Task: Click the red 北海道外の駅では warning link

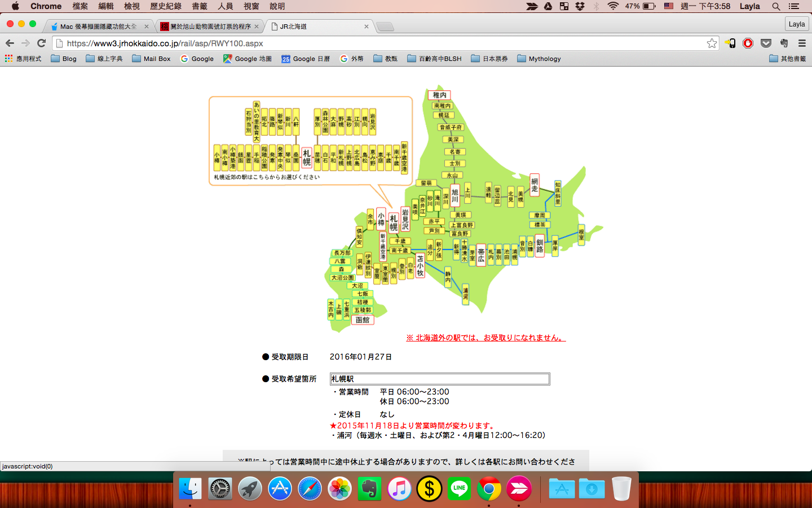Action: 486,338
